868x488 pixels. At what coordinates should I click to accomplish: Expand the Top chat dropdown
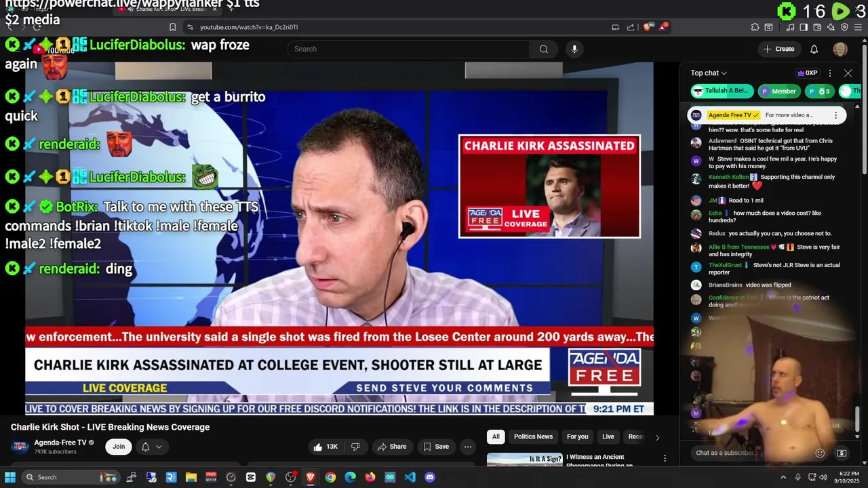tap(709, 73)
